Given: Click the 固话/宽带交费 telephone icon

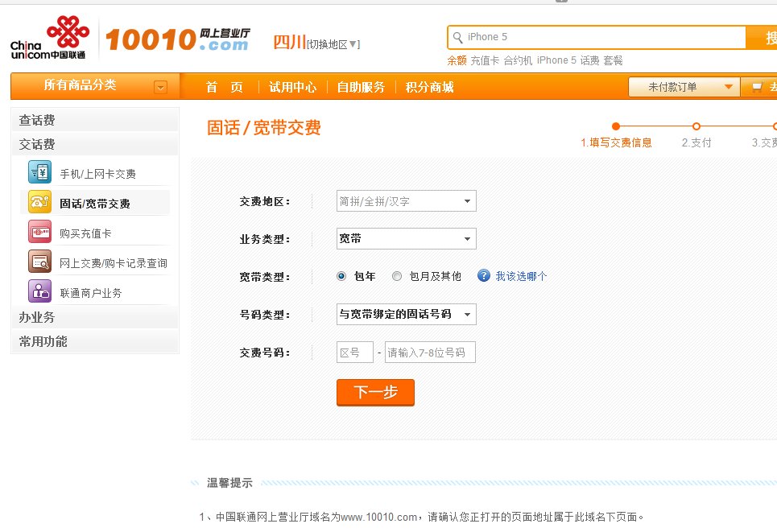Looking at the screenshot, I should coord(38,203).
